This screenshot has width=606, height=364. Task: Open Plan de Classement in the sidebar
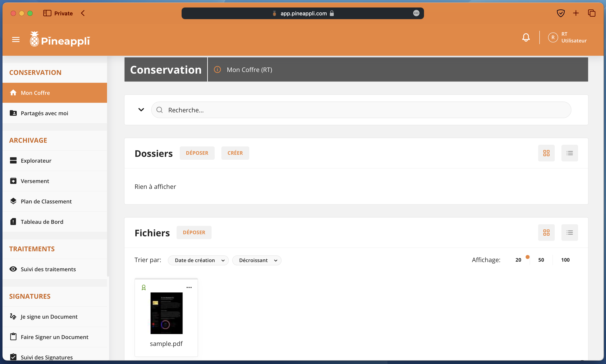click(46, 201)
